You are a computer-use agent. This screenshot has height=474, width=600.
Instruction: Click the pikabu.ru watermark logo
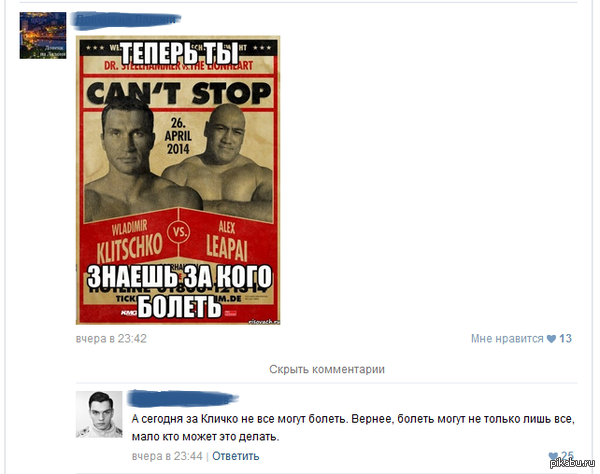(x=573, y=463)
